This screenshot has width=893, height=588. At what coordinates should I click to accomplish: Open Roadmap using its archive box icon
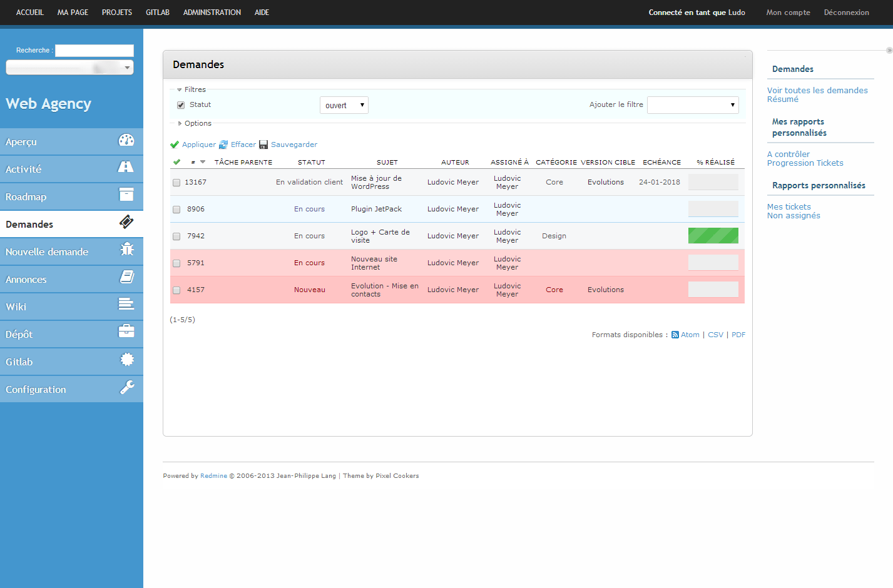point(126,195)
